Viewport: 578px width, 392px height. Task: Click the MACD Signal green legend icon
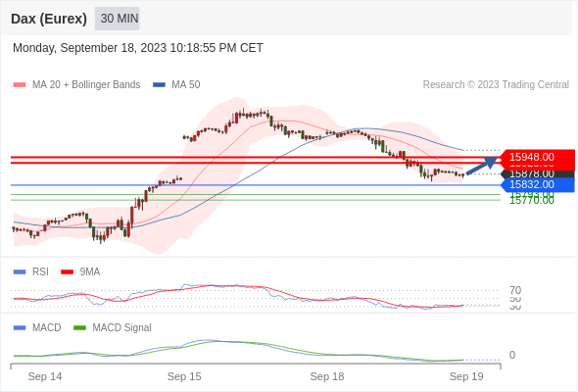coord(79,328)
